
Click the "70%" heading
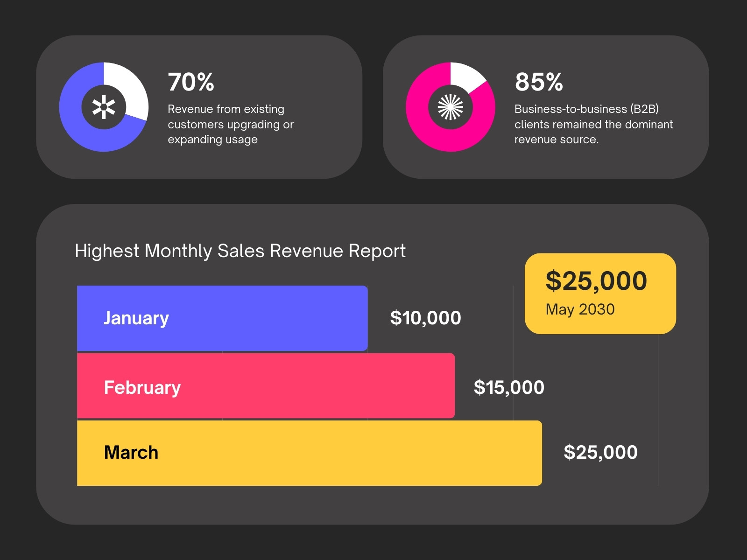[191, 82]
